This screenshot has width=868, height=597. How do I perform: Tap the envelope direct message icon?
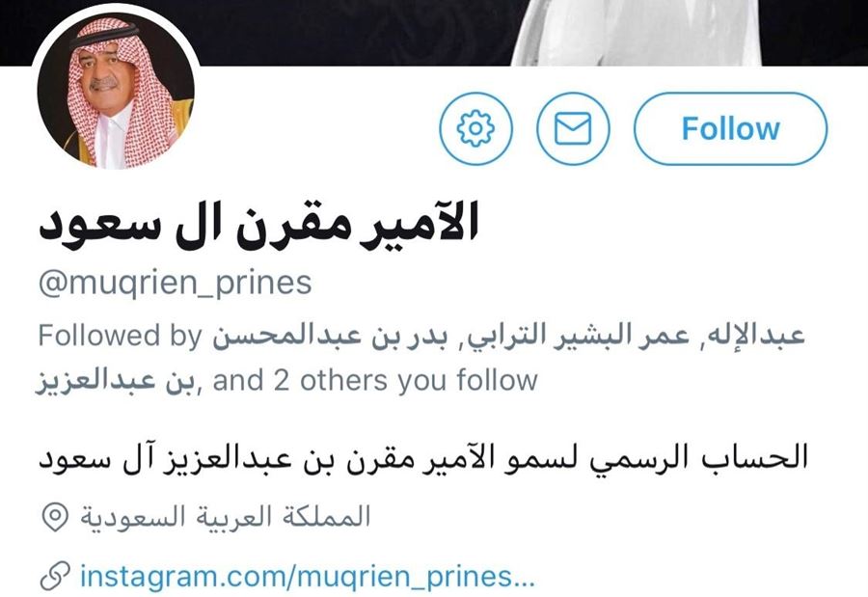tap(573, 128)
